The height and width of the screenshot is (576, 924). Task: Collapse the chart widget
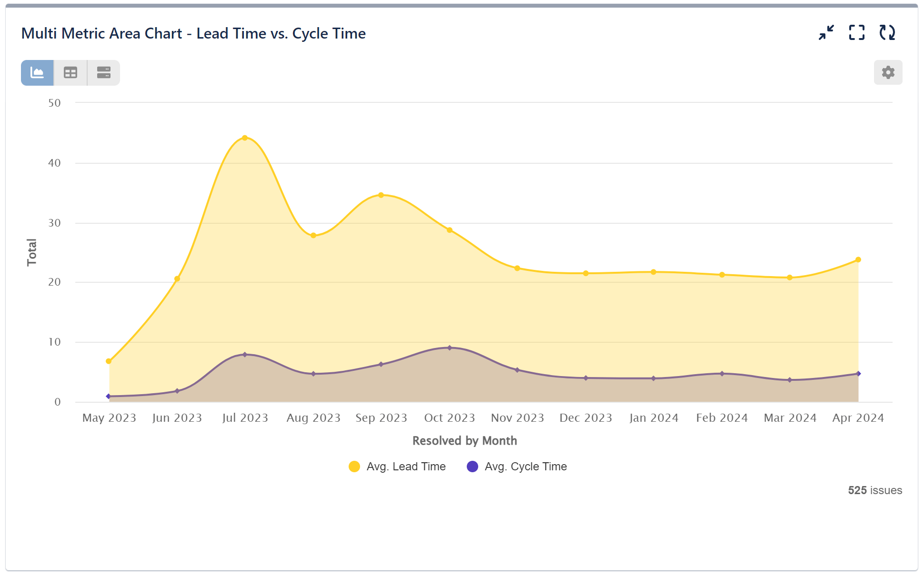point(825,32)
